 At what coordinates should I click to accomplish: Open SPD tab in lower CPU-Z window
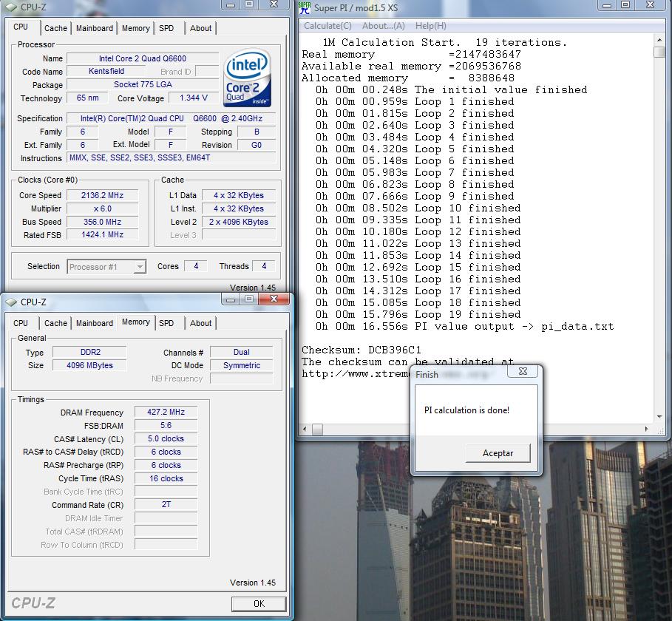point(166,323)
